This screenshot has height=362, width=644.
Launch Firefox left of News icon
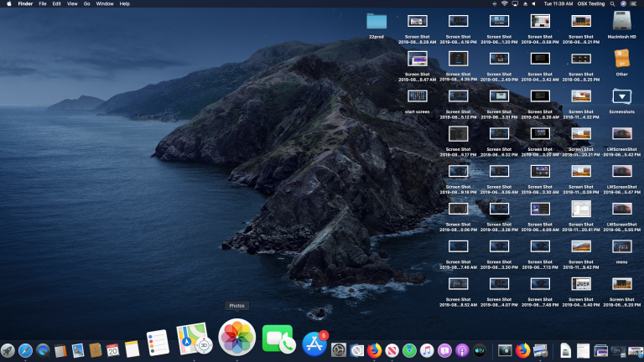374,350
